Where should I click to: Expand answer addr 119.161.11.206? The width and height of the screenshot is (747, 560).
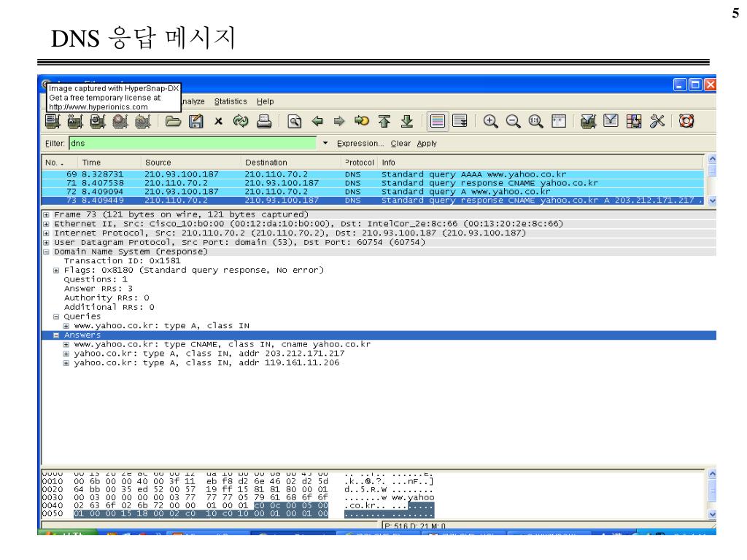[66, 363]
